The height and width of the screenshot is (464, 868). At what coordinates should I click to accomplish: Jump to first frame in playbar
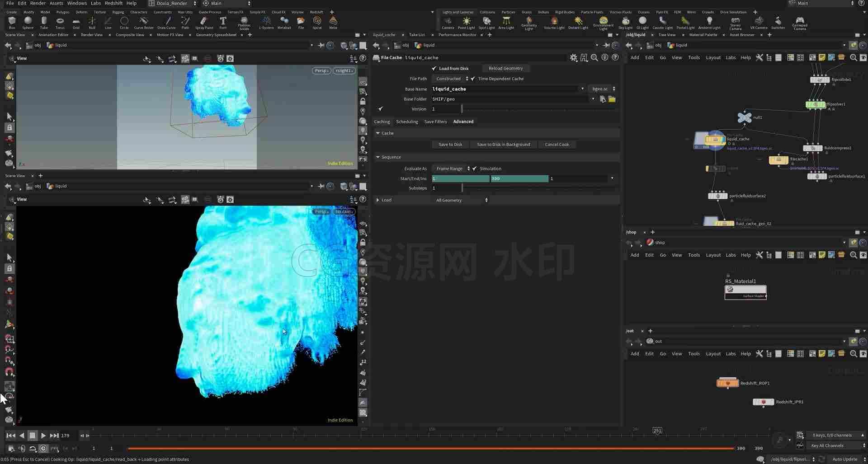pyautogui.click(x=10, y=436)
